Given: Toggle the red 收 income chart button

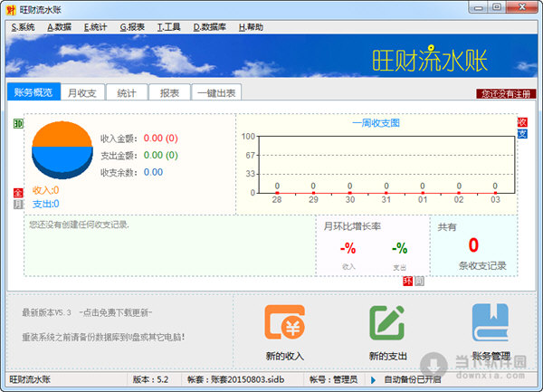Looking at the screenshot, I should click(x=522, y=122).
